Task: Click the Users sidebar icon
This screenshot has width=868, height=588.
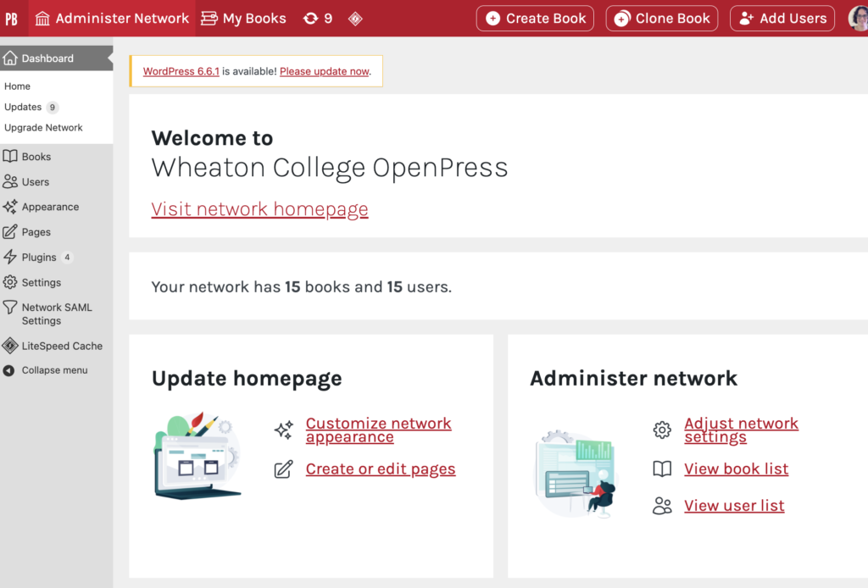Action: (11, 181)
